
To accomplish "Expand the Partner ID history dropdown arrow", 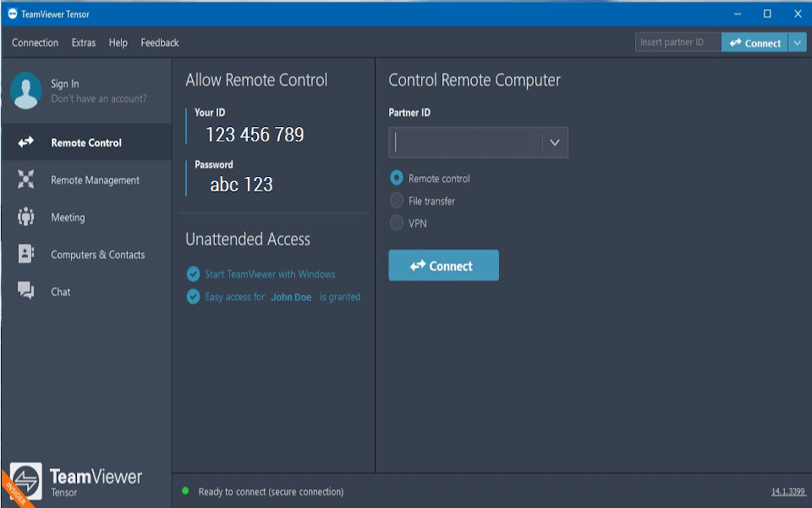I will tap(555, 142).
